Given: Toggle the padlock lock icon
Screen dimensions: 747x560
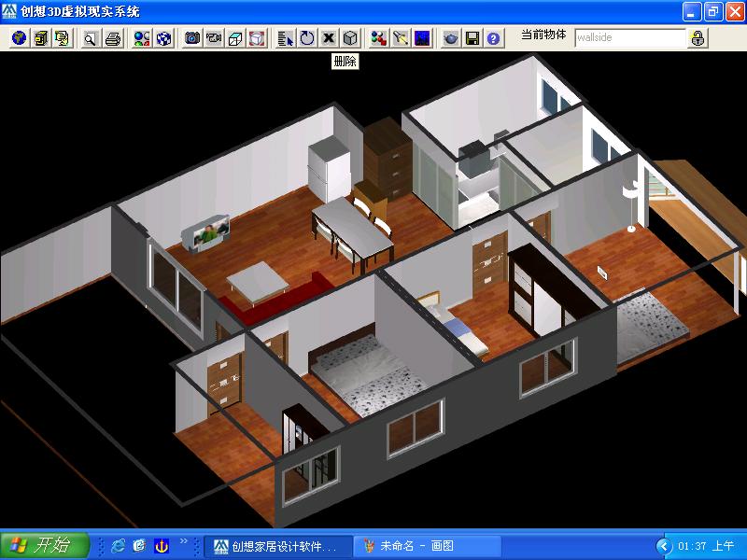Looking at the screenshot, I should point(698,38).
